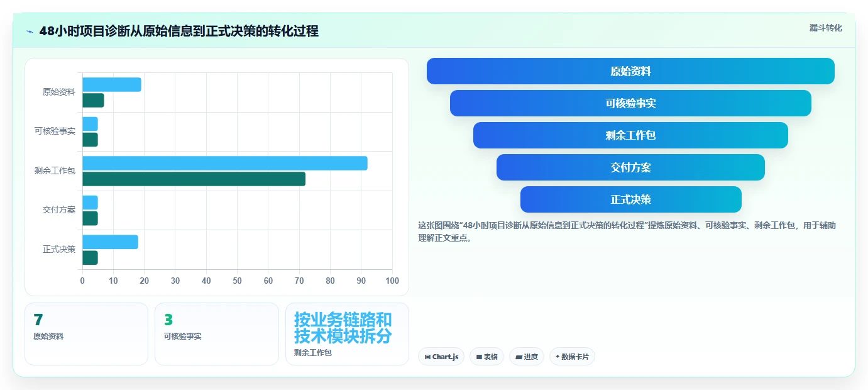Click the 交付方案 label on the chart axis
Image resolution: width=868 pixels, height=390 pixels.
click(59, 210)
